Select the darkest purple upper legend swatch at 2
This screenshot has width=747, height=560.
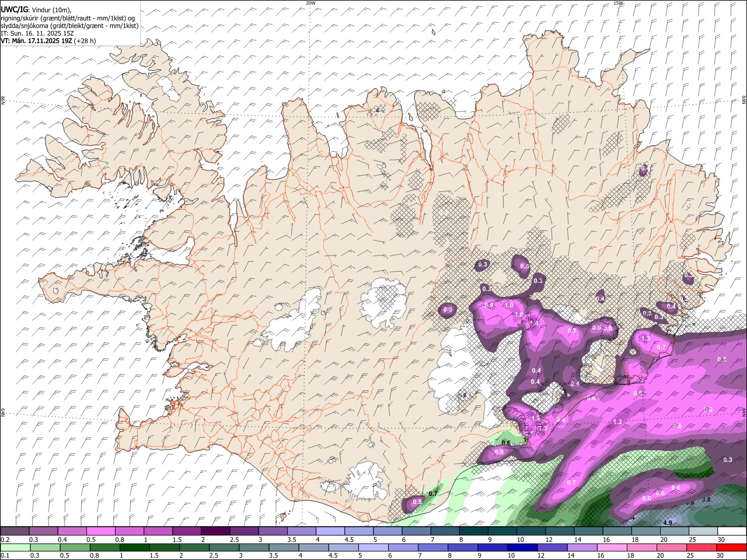pos(215,531)
